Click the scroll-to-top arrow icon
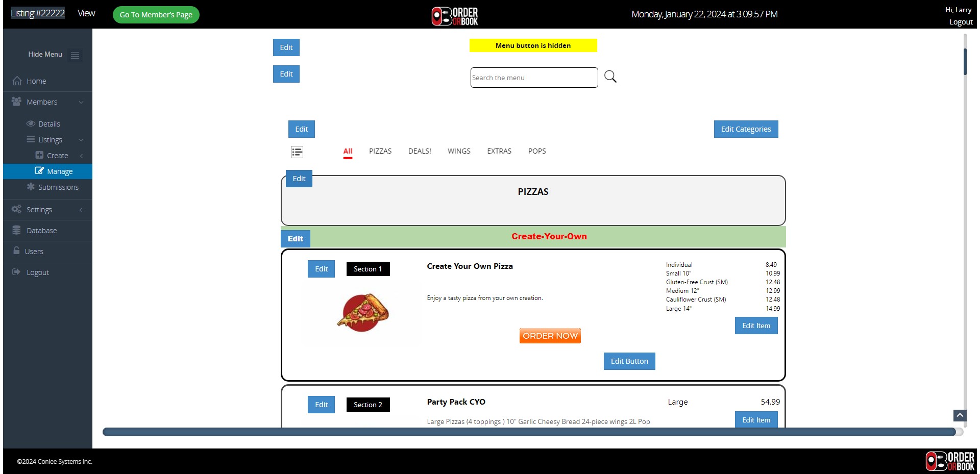Viewport: 980px width, 474px height. [960, 415]
